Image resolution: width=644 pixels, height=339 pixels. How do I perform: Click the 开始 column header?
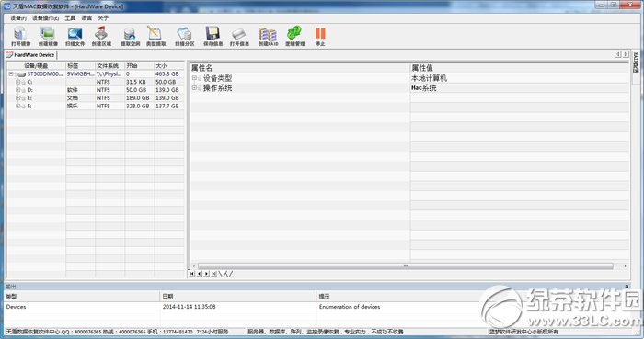point(140,66)
